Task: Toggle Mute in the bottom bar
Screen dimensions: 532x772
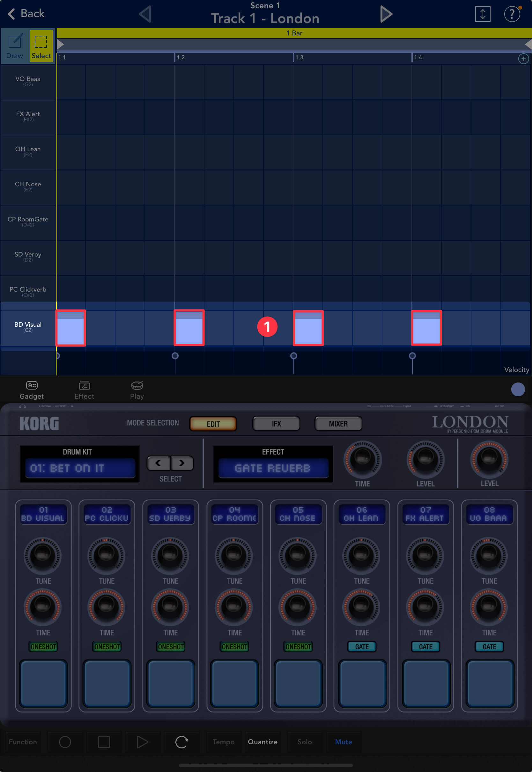Action: 343,742
